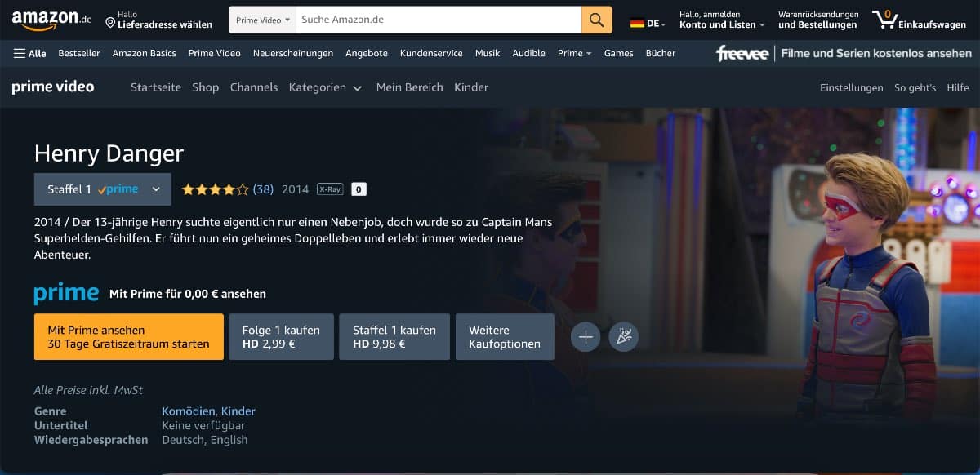Click the 2014 release year text

coord(295,189)
